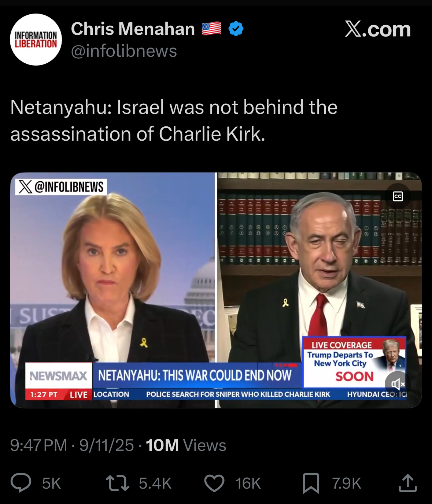Image resolution: width=432 pixels, height=504 pixels.
Task: Open the Information Liberation profile avatar
Action: (x=36, y=40)
